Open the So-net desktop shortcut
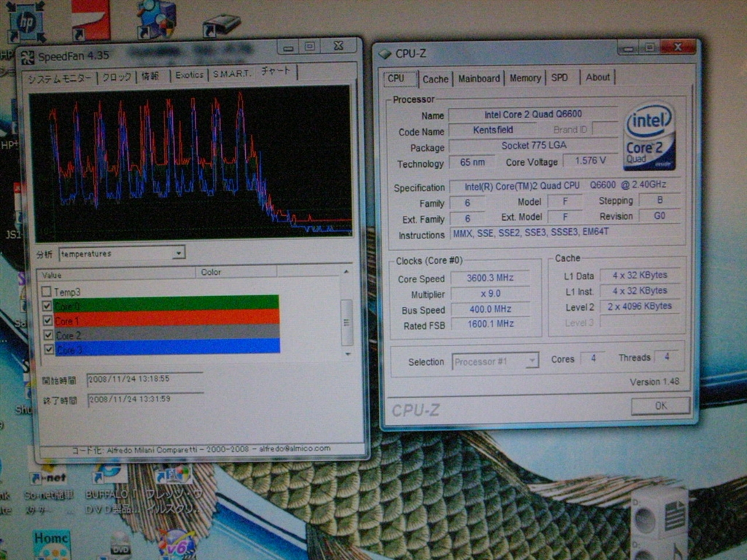Screen dimensions: 747x560 47,475
